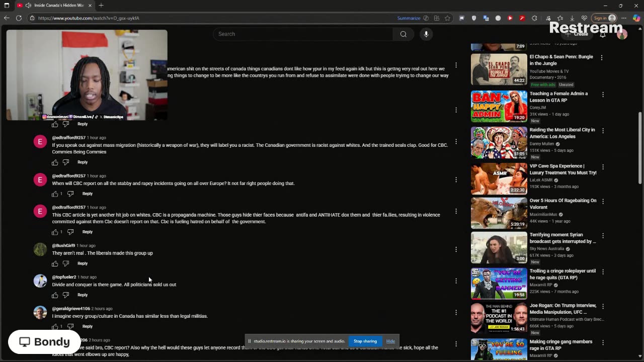This screenshot has height=362, width=644.
Task: Open 'Making cringe gang members rage' video title
Action: 561,345
